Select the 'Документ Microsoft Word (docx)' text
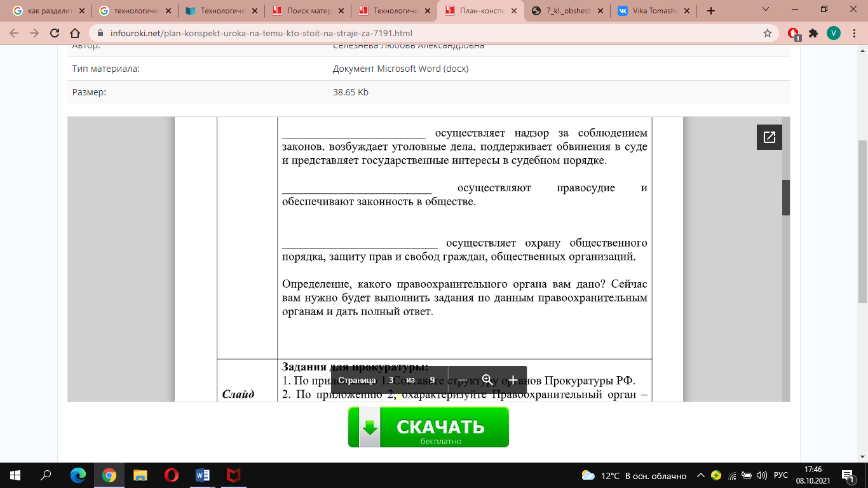 point(400,69)
